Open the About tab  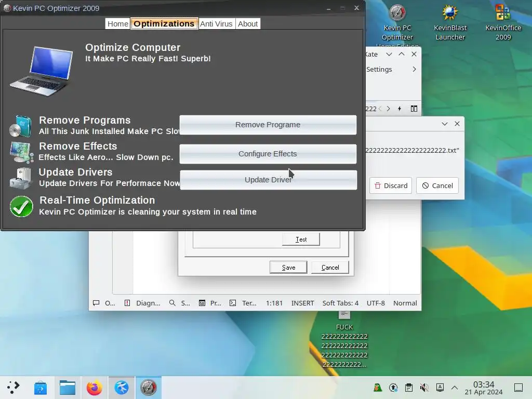[248, 24]
